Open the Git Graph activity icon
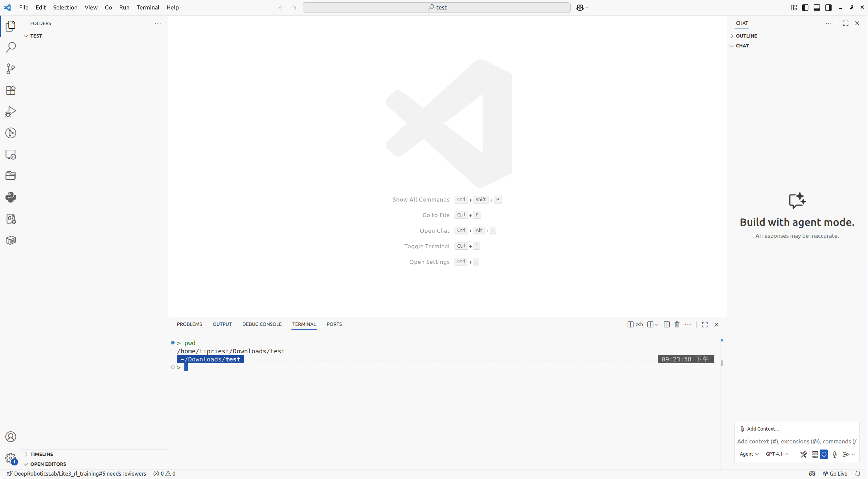Image resolution: width=868 pixels, height=479 pixels. coord(11,133)
